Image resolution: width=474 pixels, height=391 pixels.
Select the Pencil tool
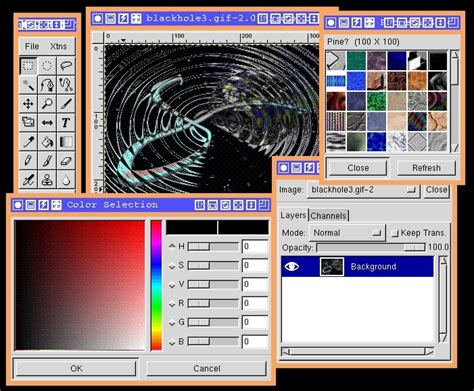(x=28, y=161)
